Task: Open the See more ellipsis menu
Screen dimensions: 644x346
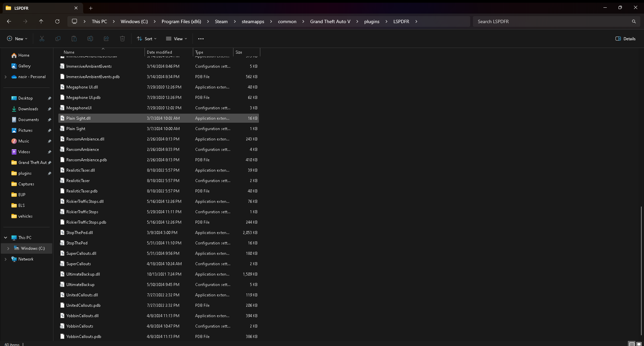Action: point(201,39)
